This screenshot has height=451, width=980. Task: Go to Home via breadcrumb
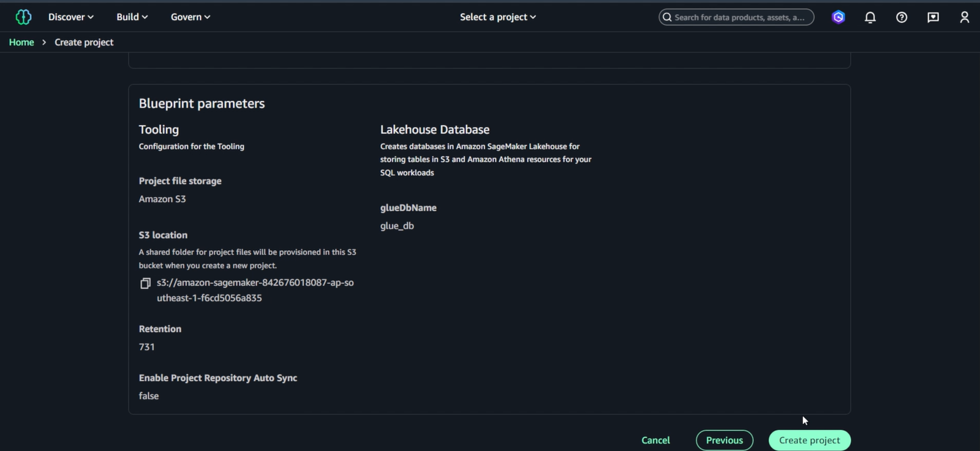(21, 42)
